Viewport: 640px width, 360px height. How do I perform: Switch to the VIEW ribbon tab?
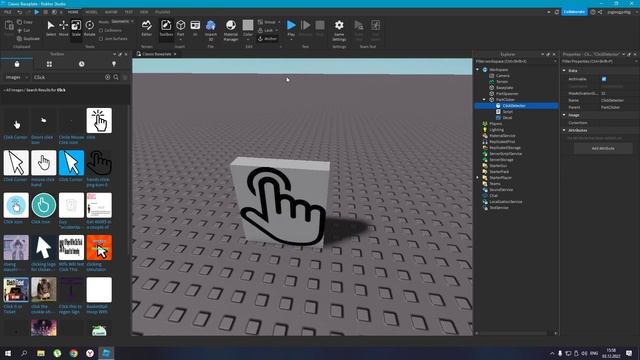144,12
